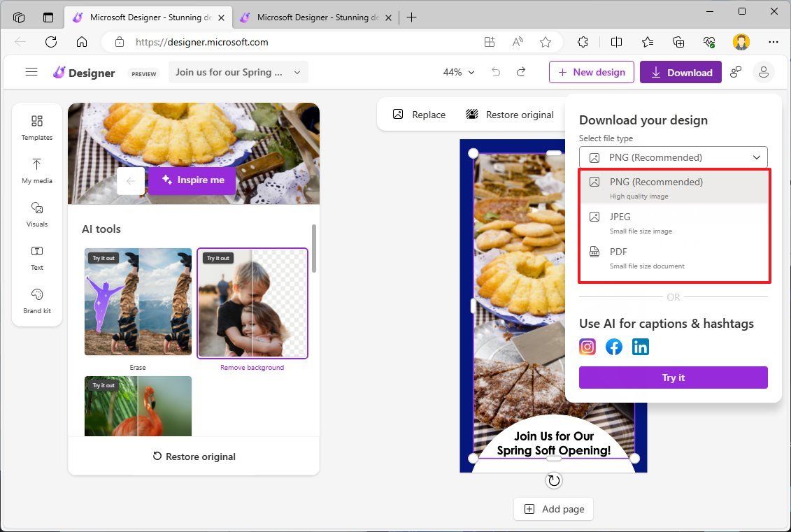This screenshot has height=532, width=791.
Task: Select Facebook for AI captions
Action: tap(613, 346)
